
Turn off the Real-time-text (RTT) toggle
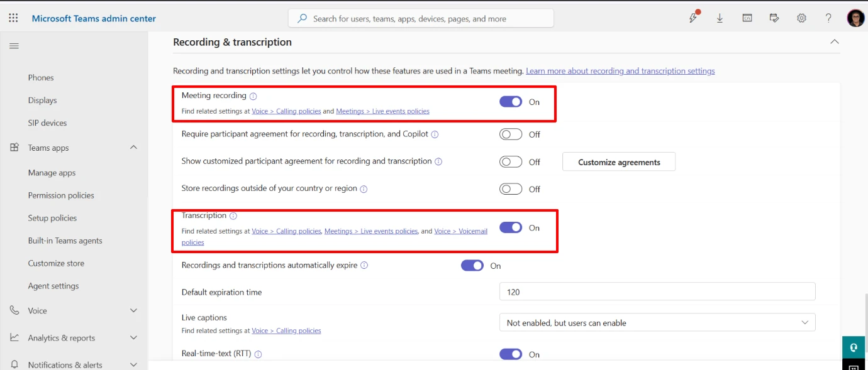pos(511,354)
